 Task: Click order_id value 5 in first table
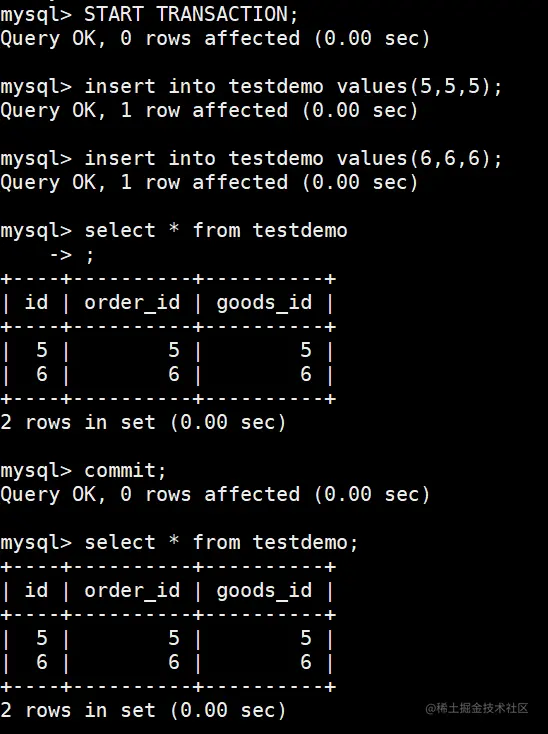pyautogui.click(x=174, y=350)
